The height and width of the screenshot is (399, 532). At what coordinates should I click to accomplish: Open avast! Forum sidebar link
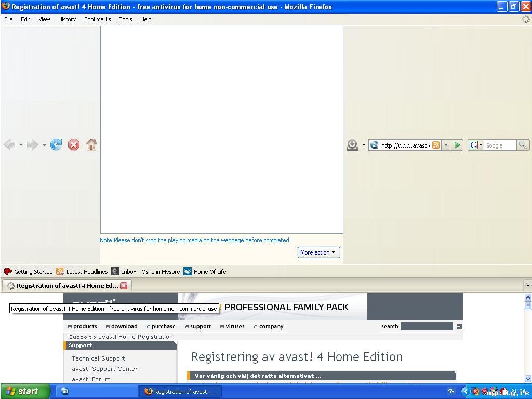(91, 379)
